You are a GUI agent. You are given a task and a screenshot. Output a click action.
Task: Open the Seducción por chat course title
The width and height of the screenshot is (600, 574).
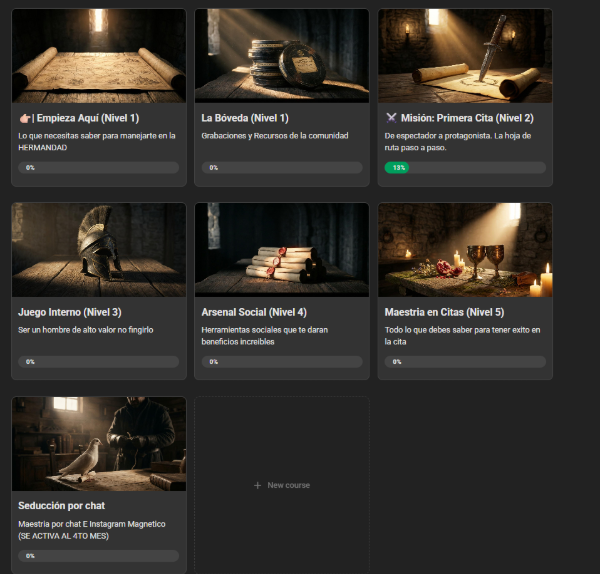coord(62,506)
